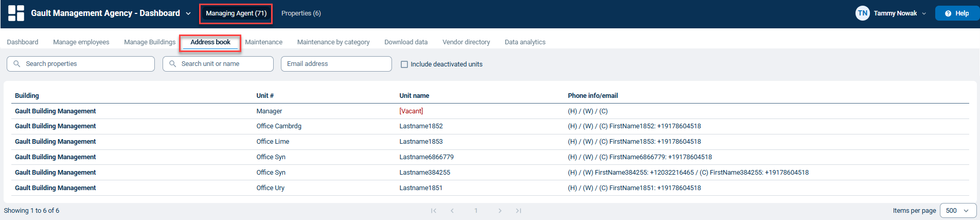Click phone info for FirstName1852
The height and width of the screenshot is (220, 980).
click(634, 126)
